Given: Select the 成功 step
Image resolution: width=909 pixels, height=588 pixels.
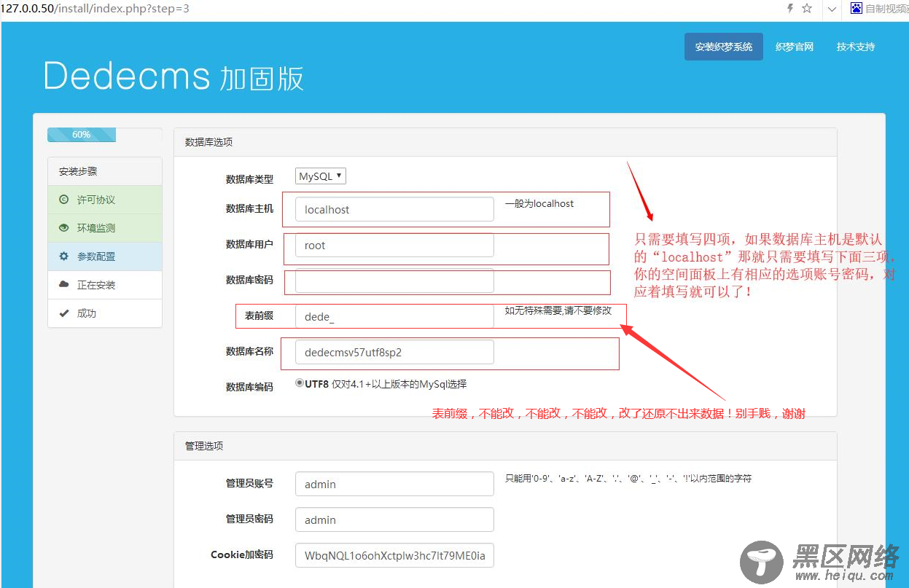Looking at the screenshot, I should coord(105,313).
